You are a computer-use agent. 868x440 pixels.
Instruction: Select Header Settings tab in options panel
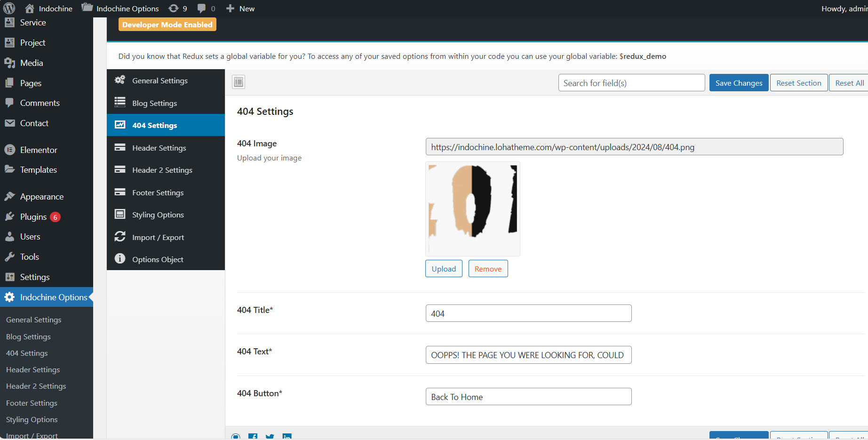[159, 148]
